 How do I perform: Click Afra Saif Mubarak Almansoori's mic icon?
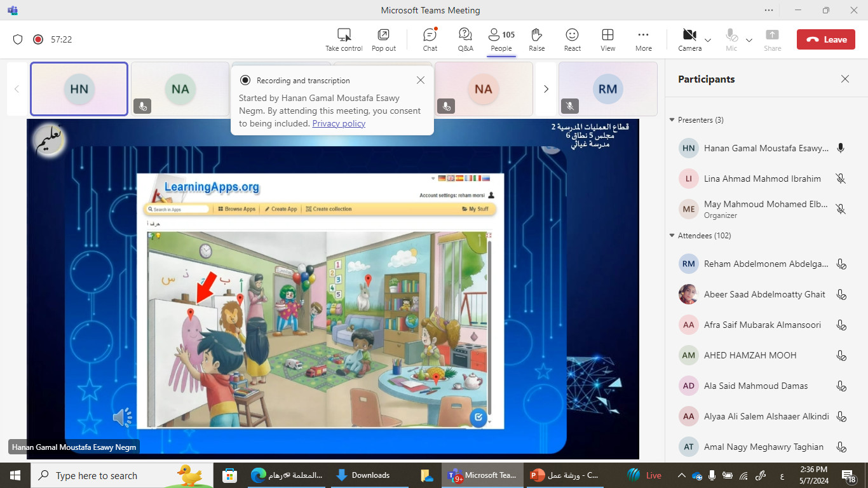841,325
